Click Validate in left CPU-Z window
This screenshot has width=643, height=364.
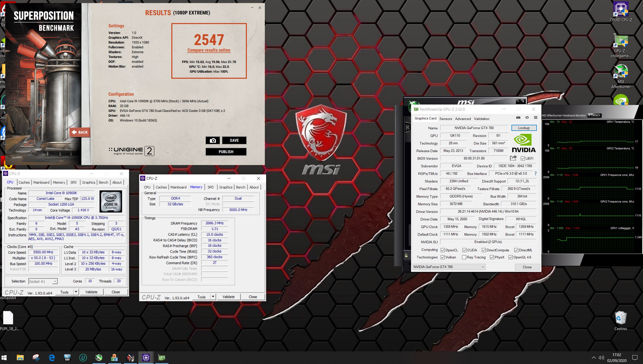click(x=91, y=292)
